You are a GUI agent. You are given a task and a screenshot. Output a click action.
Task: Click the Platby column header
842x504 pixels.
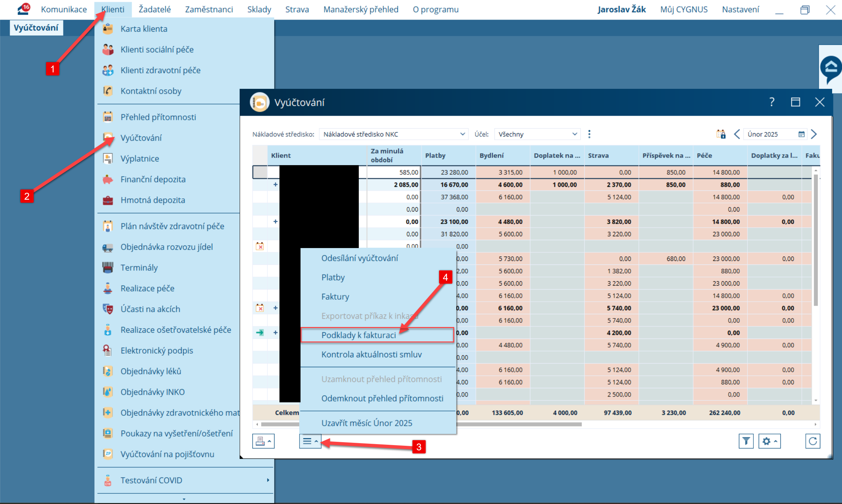pyautogui.click(x=435, y=156)
